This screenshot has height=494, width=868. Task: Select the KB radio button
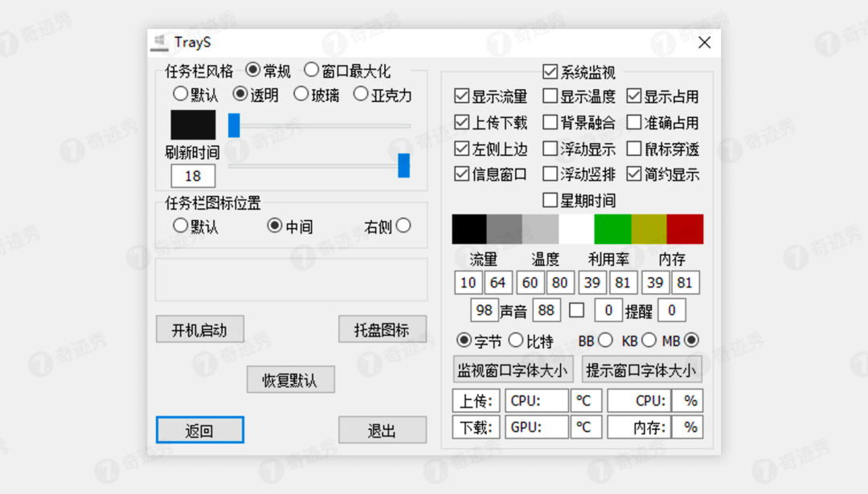pos(649,341)
